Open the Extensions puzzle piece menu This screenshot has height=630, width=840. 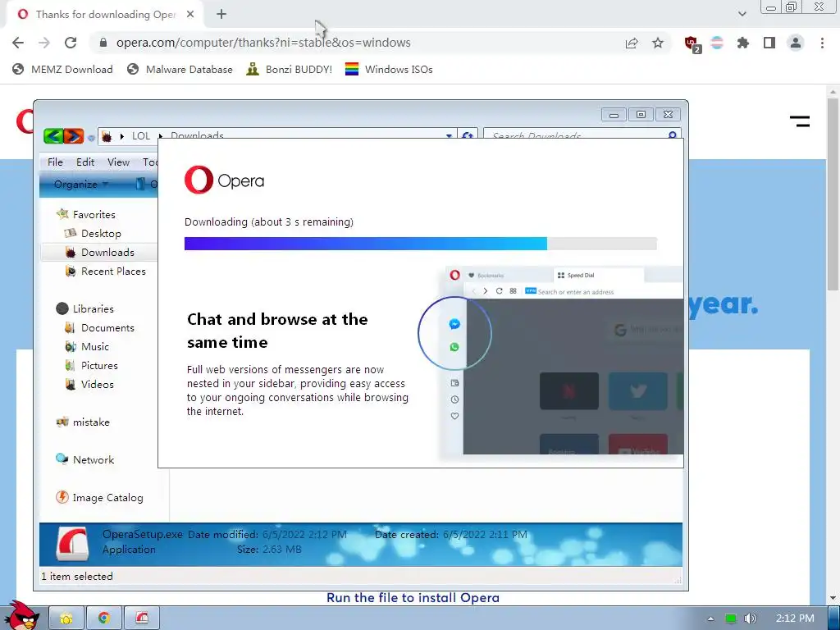(x=743, y=43)
